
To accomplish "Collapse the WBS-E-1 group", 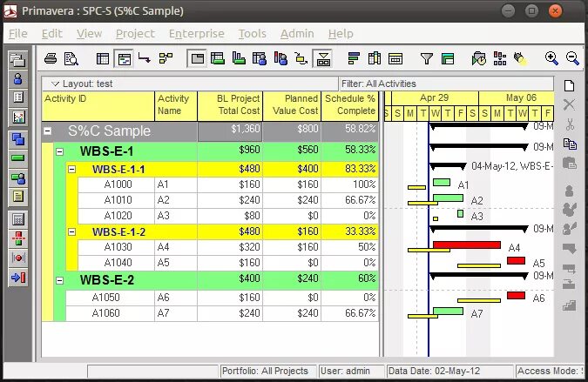I will coord(59,151).
